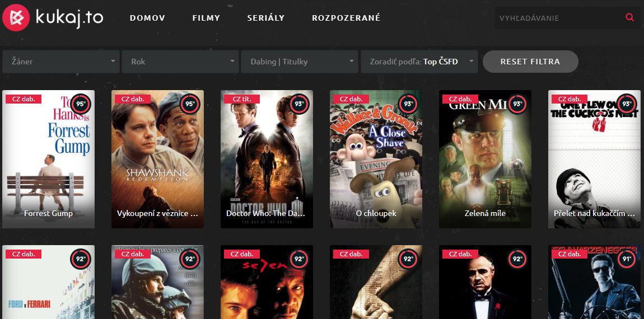This screenshot has width=644, height=319.
Task: Open the ROZPOZERANÉ menu item
Action: click(x=346, y=18)
